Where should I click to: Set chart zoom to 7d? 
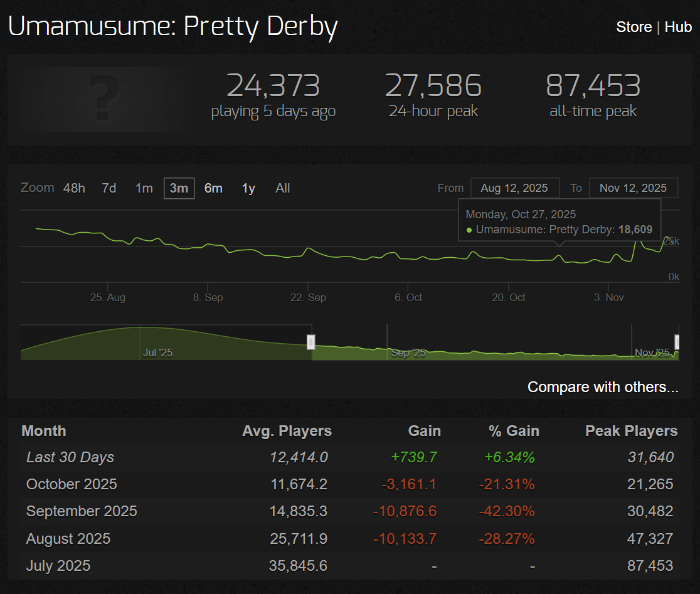click(x=109, y=188)
